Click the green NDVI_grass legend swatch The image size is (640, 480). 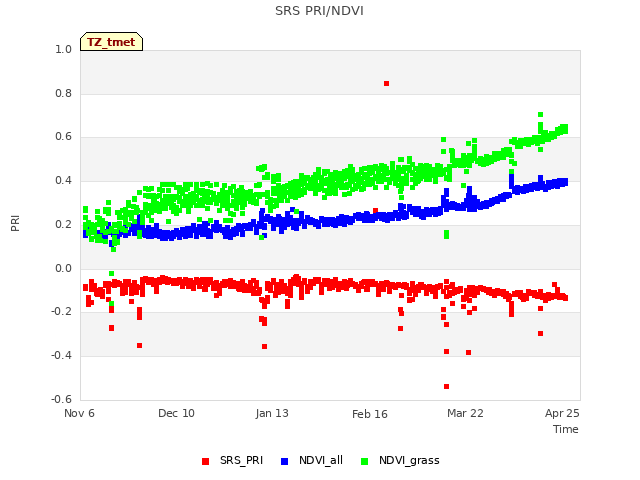364,461
